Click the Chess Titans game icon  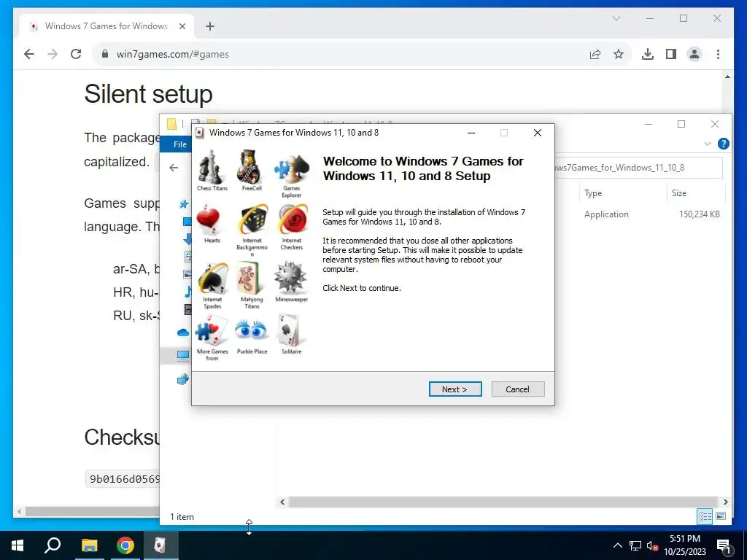[x=211, y=167]
